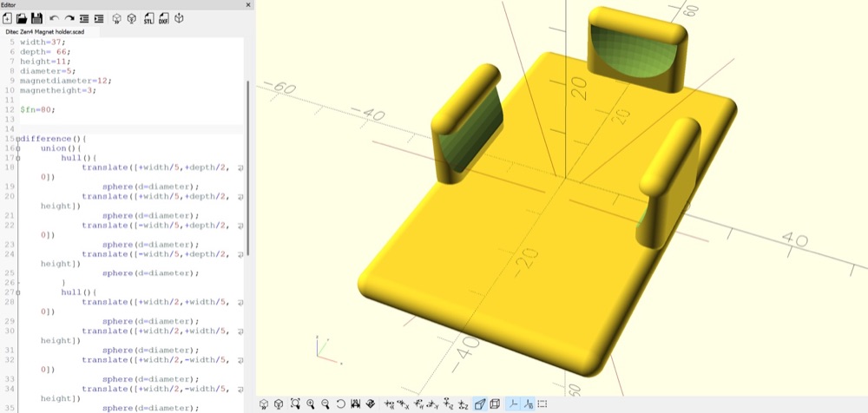868x413 pixels.
Task: Zoom in on the 3D viewport
Action: (x=311, y=404)
